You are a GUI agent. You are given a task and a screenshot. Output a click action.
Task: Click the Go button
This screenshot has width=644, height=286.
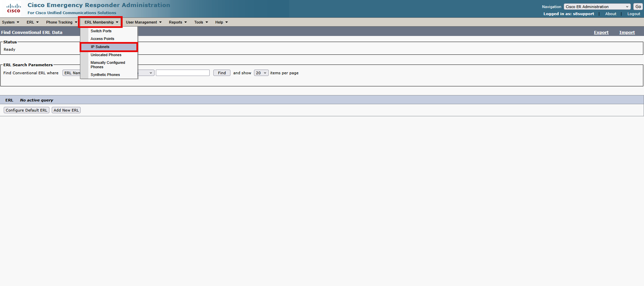[x=638, y=7]
